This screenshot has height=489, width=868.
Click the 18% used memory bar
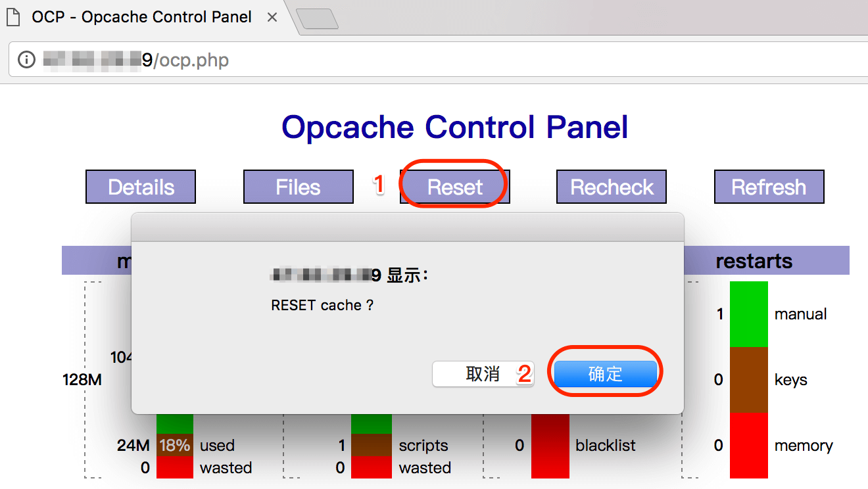pyautogui.click(x=174, y=446)
